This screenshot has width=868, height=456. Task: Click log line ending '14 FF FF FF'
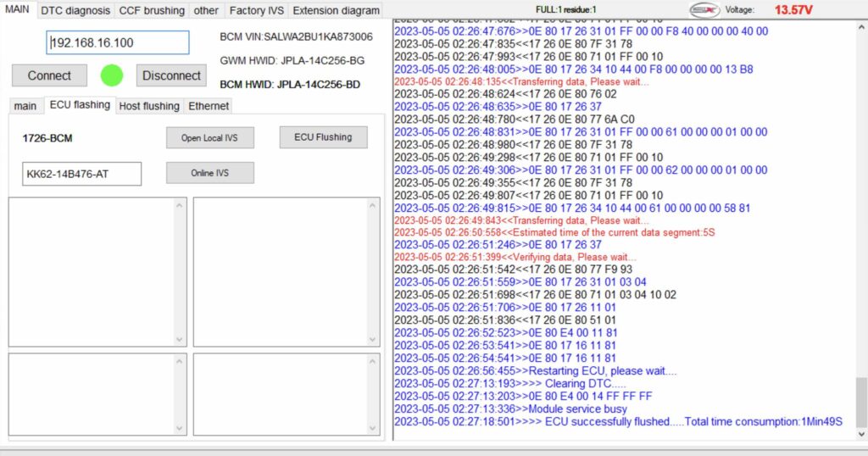(523, 396)
